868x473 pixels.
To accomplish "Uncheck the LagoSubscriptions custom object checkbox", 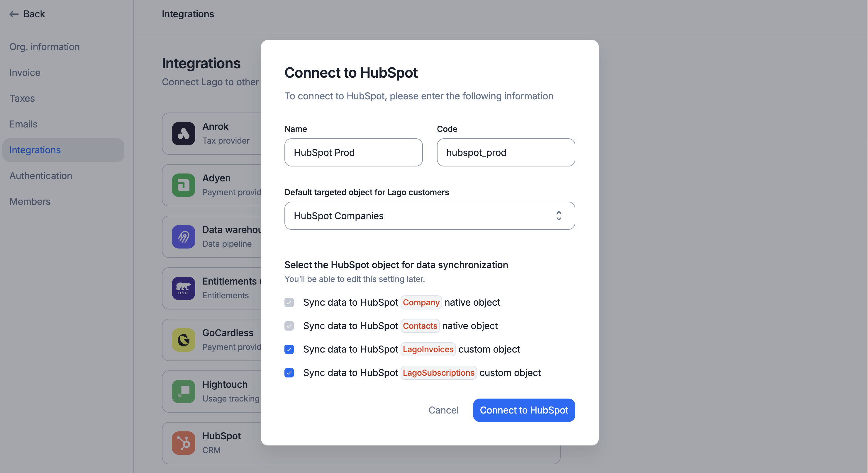I will (x=289, y=373).
